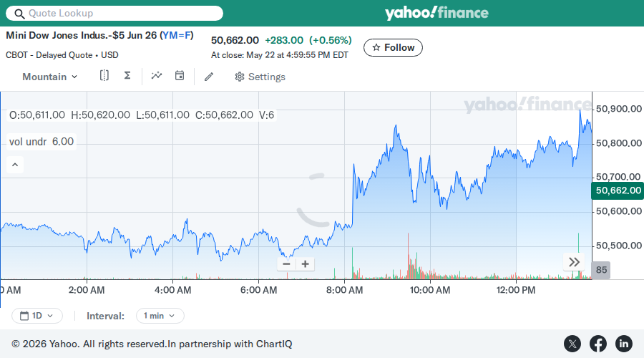The width and height of the screenshot is (644, 358).
Task: Open the calendar events icon
Action: coord(180,76)
